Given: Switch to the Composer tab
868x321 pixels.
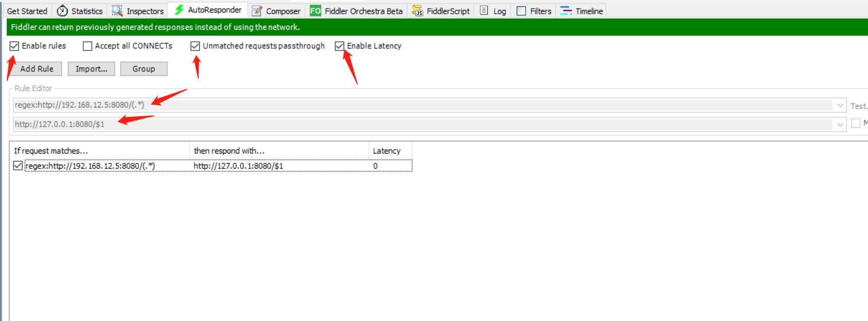Looking at the screenshot, I should (276, 11).
